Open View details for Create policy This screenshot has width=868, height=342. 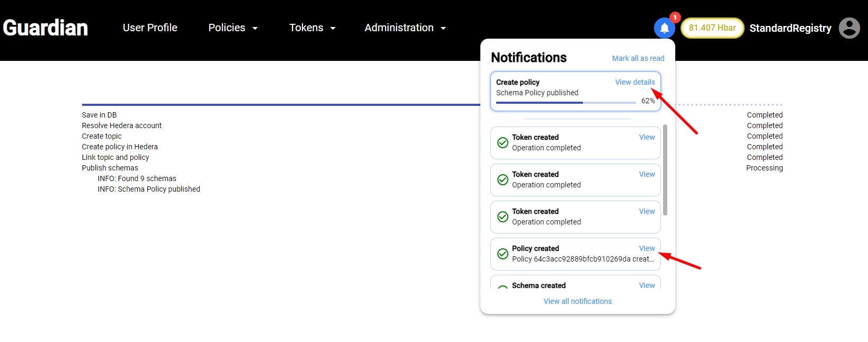634,82
